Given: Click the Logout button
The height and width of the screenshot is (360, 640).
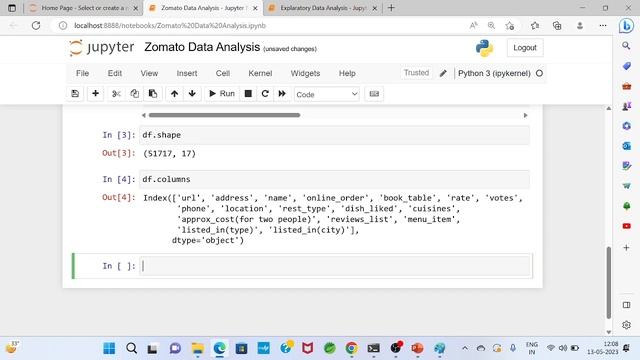Looking at the screenshot, I should (x=525, y=48).
